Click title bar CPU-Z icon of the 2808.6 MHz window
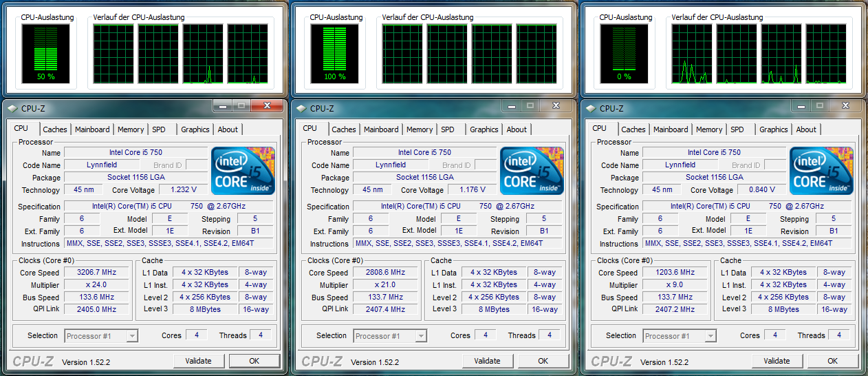 pyautogui.click(x=302, y=108)
